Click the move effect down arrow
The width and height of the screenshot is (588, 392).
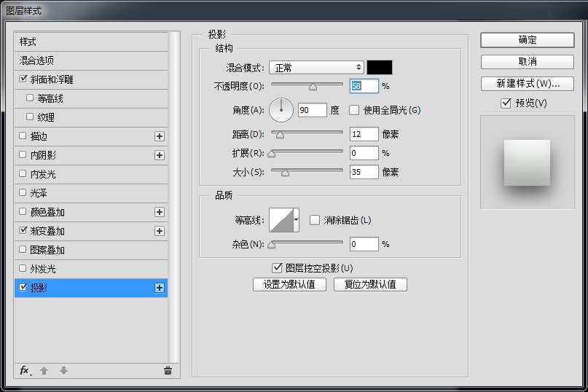click(63, 370)
